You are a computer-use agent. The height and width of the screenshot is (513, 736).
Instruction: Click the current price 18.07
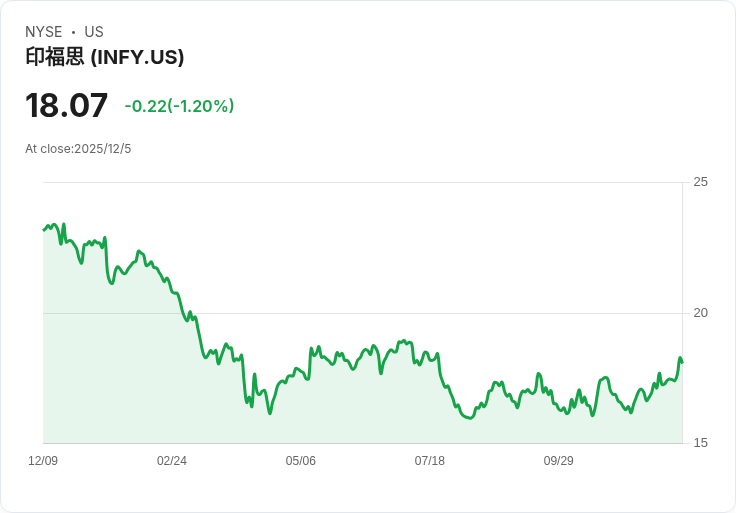click(x=66, y=106)
